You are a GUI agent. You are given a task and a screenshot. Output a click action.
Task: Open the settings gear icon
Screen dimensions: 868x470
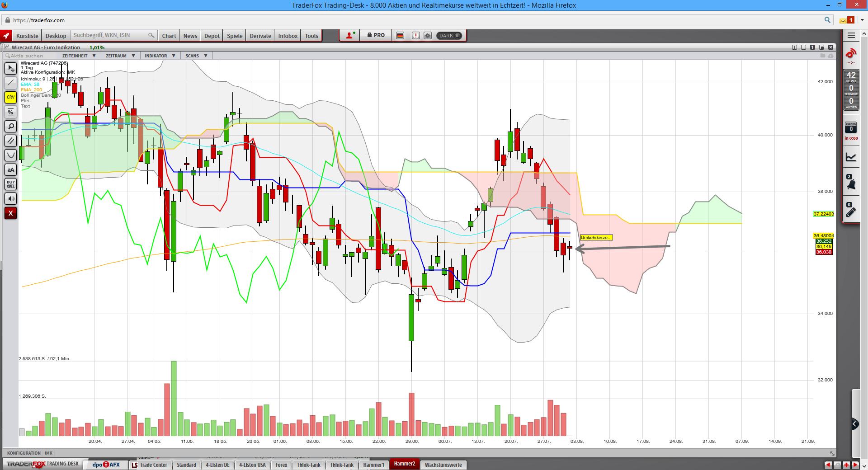coord(428,35)
